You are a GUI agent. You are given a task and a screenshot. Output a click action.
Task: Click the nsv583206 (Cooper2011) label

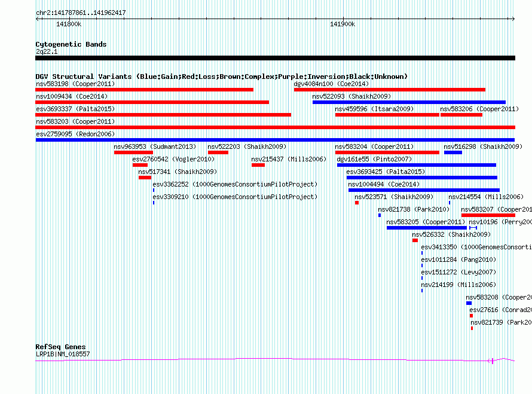[479, 109]
